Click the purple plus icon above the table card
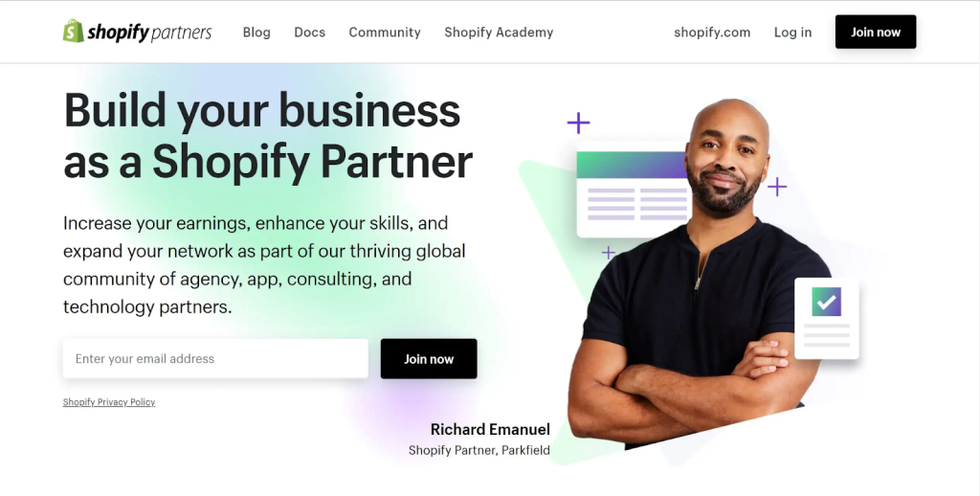 tap(578, 123)
